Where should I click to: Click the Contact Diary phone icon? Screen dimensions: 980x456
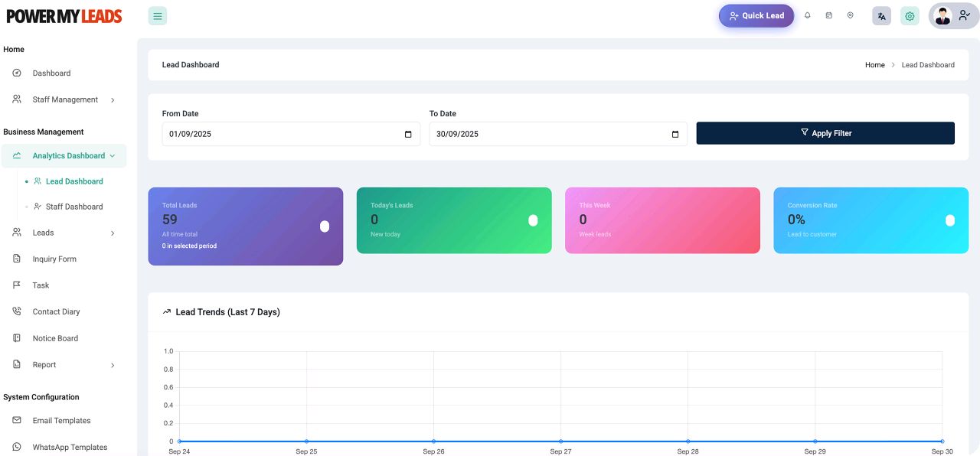[x=17, y=311]
